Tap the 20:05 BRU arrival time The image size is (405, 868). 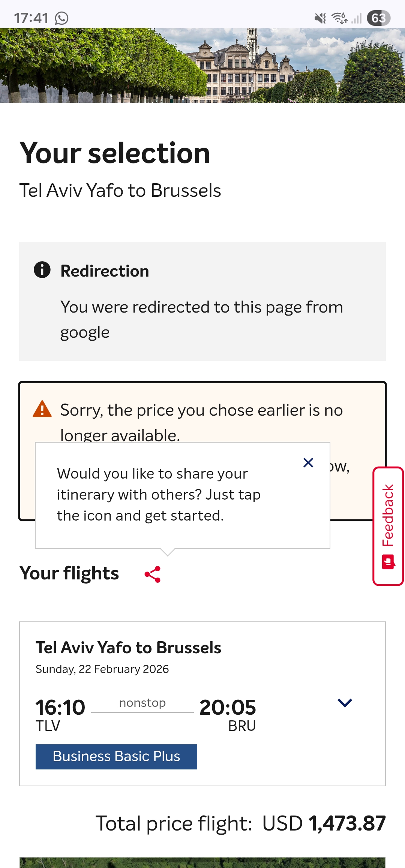tap(228, 708)
